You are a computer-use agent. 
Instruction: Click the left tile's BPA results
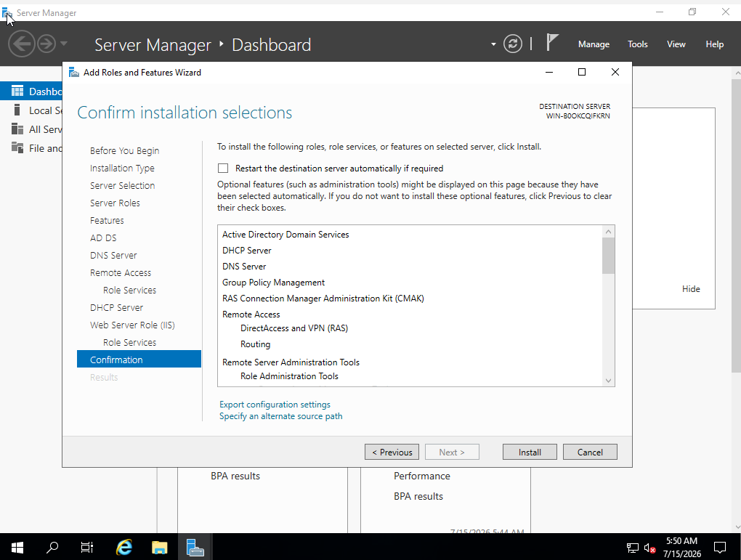click(x=235, y=476)
